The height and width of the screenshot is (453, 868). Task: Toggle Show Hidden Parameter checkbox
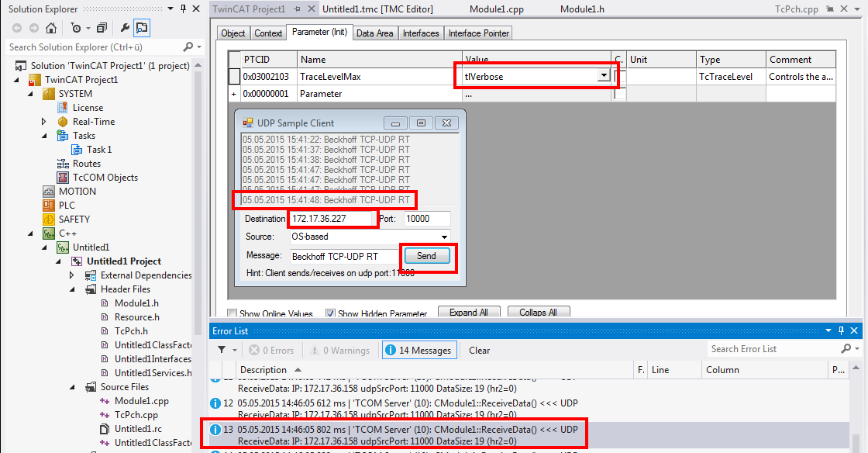pos(330,313)
